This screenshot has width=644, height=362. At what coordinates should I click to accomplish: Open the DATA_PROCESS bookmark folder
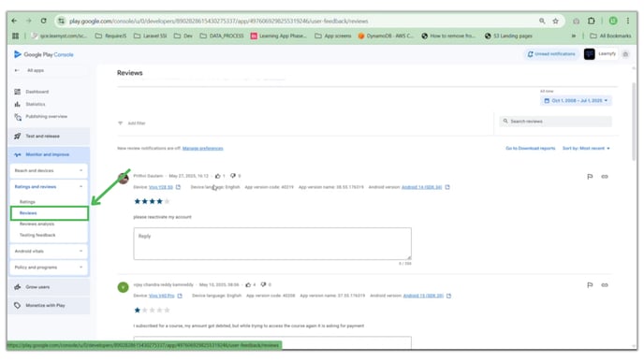pyautogui.click(x=222, y=36)
